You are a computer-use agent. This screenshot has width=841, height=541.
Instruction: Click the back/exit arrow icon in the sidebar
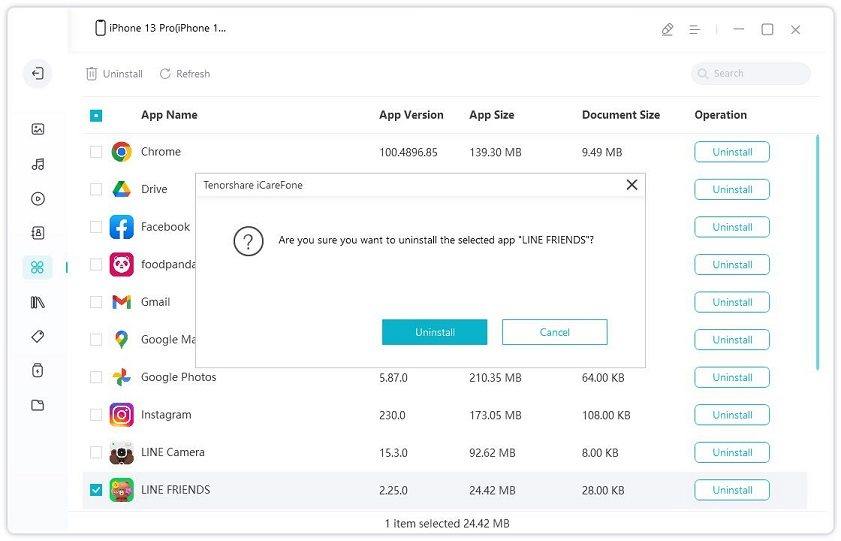[37, 73]
